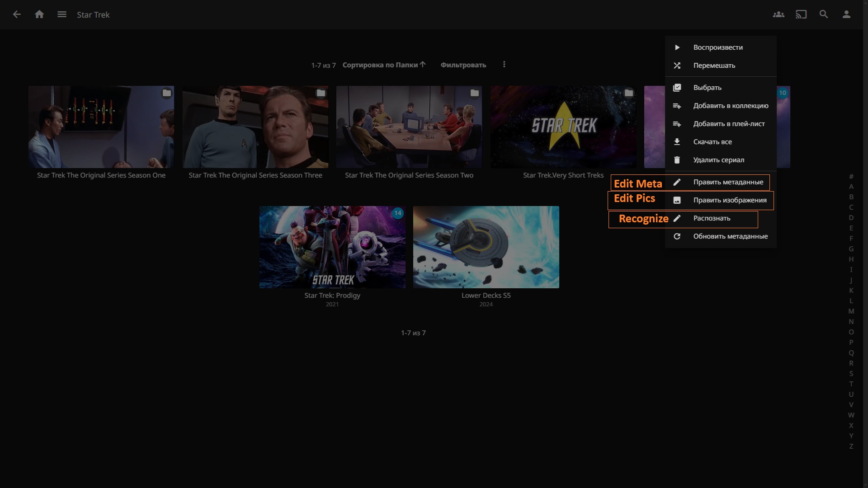Open search with magnifier icon
Image resolution: width=868 pixels, height=488 pixels.
[824, 14]
